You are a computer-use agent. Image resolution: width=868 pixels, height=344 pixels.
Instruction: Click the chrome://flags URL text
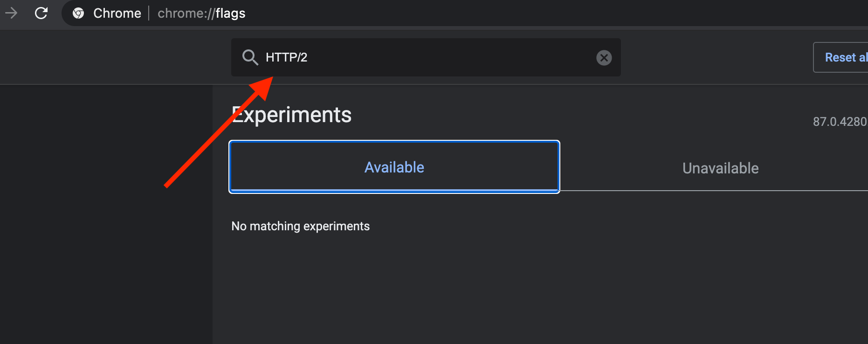tap(201, 13)
